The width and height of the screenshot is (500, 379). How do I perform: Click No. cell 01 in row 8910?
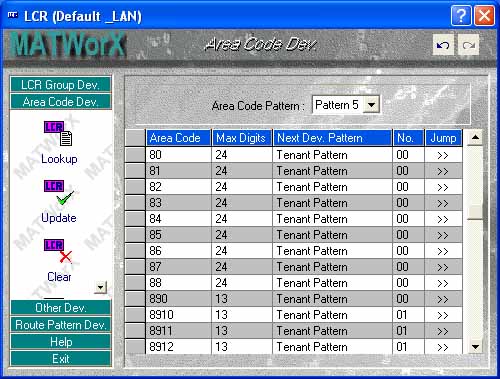pos(408,315)
